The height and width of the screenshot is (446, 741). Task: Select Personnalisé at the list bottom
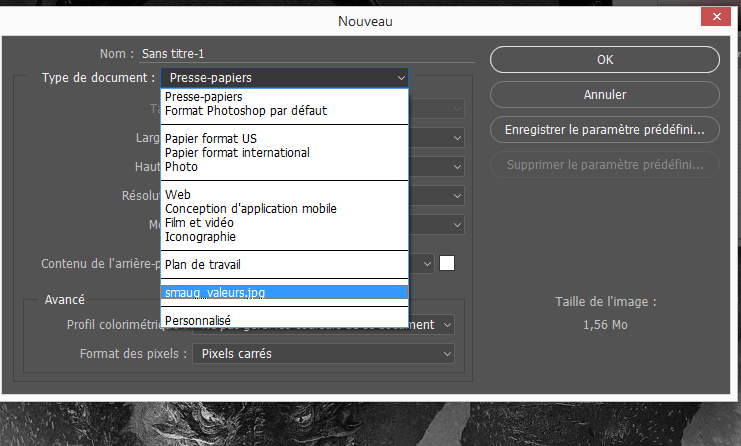point(199,321)
